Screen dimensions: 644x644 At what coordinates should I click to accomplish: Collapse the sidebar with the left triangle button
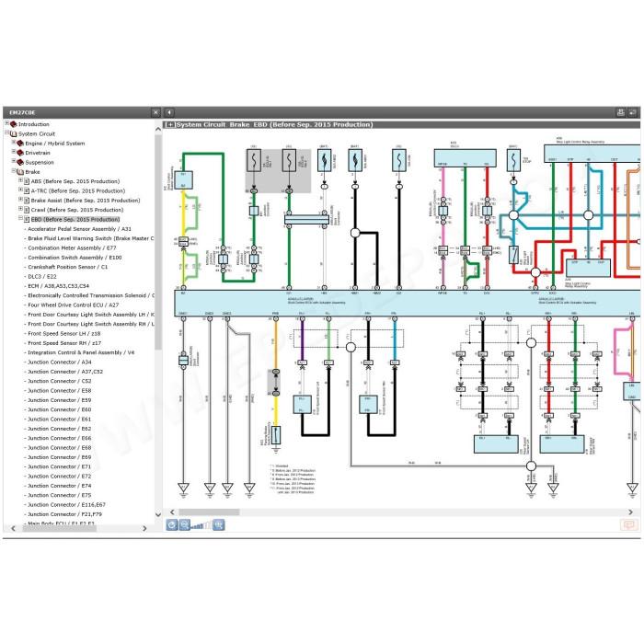[169, 112]
